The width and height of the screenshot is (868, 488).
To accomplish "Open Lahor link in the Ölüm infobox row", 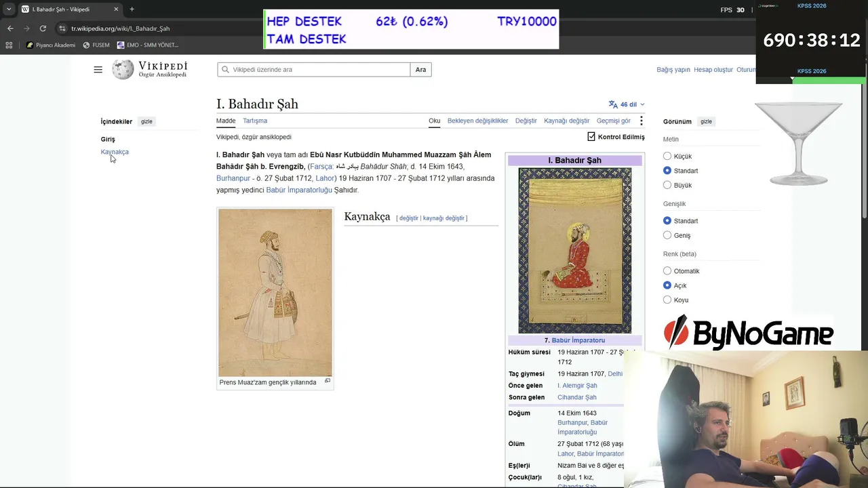I will pyautogui.click(x=566, y=454).
